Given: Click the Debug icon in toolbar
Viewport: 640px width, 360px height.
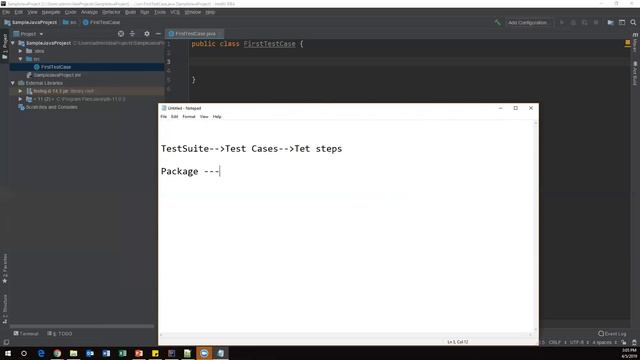Looking at the screenshot, I should point(573,22).
